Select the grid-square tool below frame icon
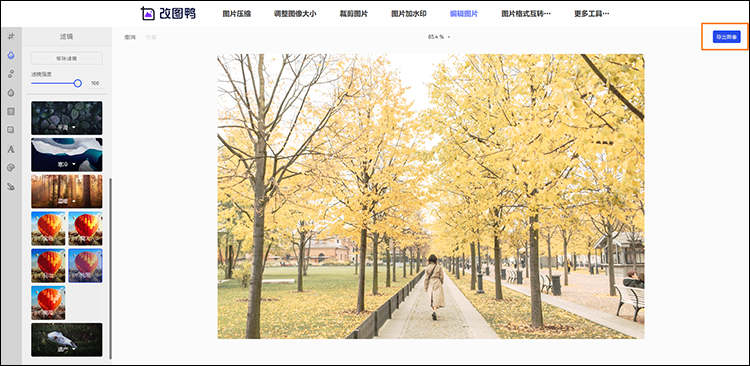This screenshot has width=750, height=366. pyautogui.click(x=11, y=130)
